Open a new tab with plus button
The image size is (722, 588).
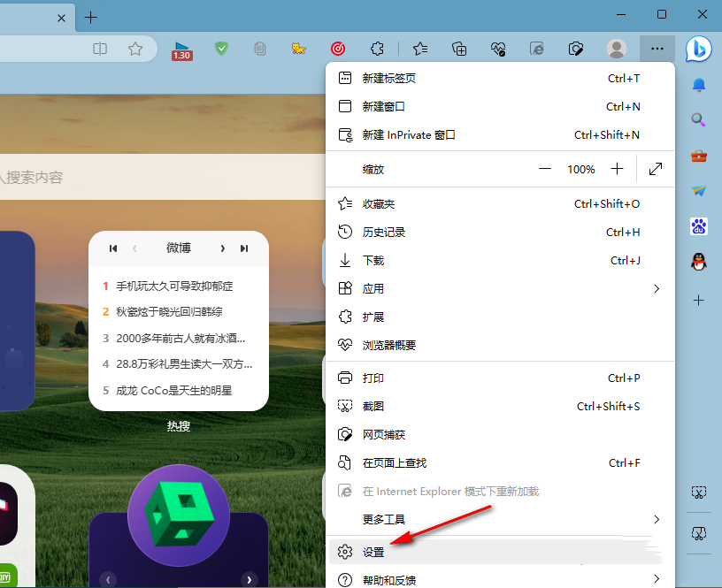(91, 18)
